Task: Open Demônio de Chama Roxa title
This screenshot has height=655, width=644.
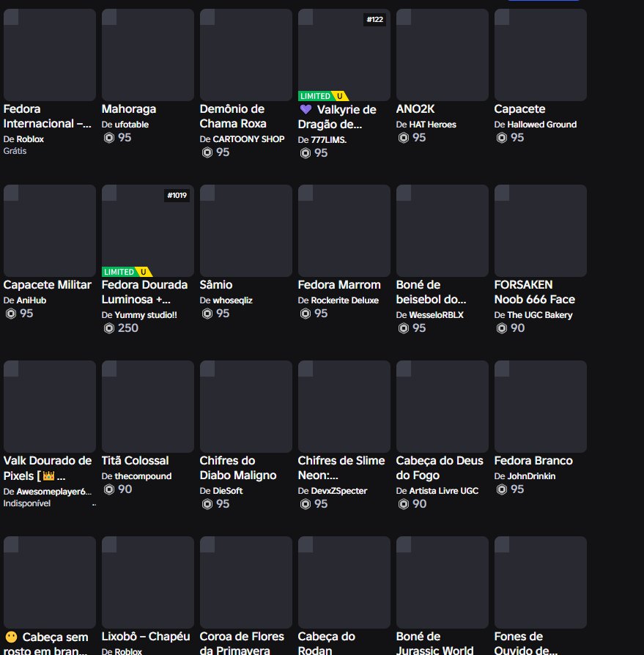Action: [x=233, y=116]
